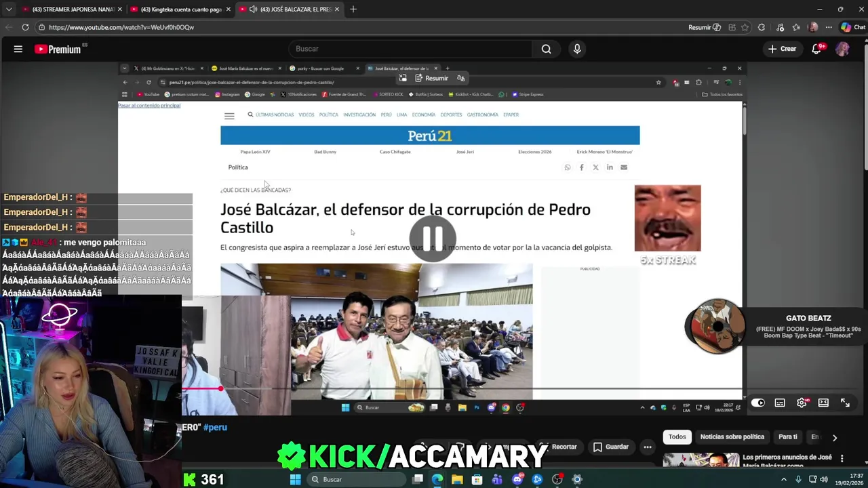
Task: Click the pause overlay on the video
Action: [433, 239]
